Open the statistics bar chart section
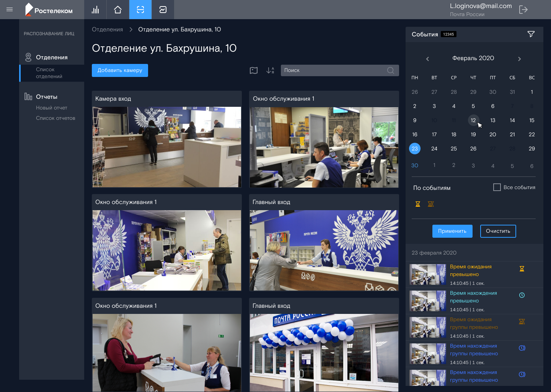Image resolution: width=551 pixels, height=392 pixels. [x=95, y=10]
